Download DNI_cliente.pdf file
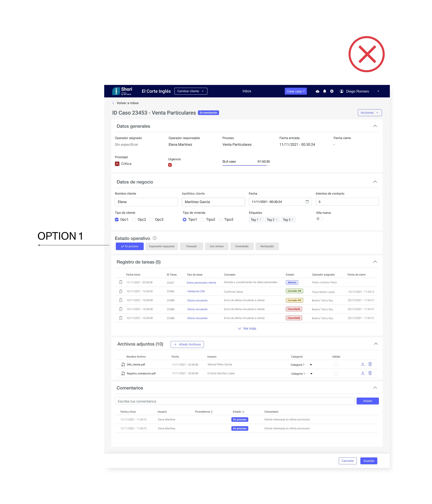 click(x=363, y=364)
